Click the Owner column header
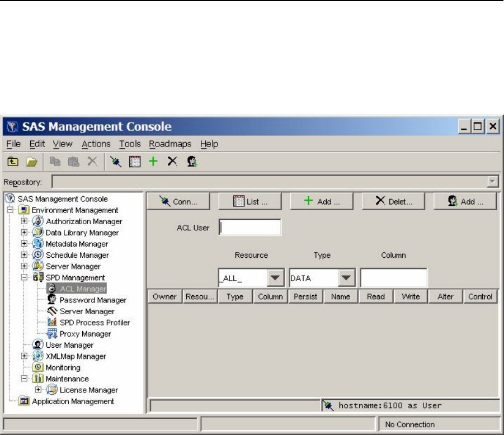Screen dimensions: 504x435 pyautogui.click(x=164, y=296)
